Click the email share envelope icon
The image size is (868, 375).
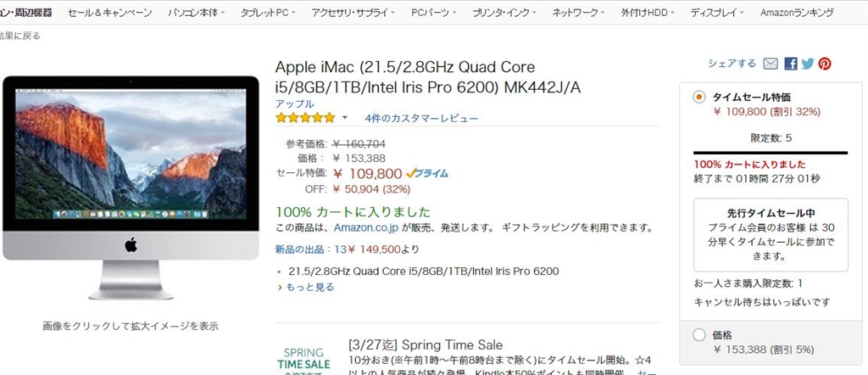pos(771,64)
